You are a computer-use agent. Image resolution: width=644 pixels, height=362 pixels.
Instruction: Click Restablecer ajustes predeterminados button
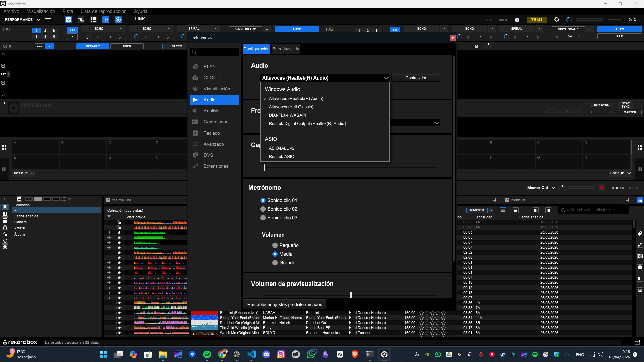pyautogui.click(x=285, y=304)
